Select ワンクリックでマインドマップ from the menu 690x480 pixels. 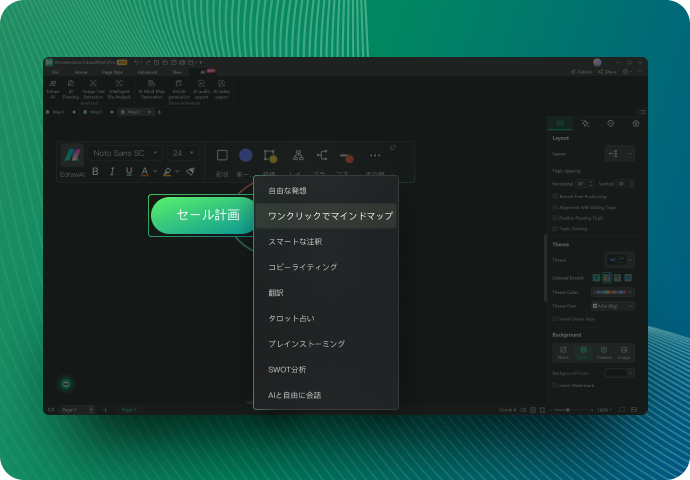[x=326, y=216]
